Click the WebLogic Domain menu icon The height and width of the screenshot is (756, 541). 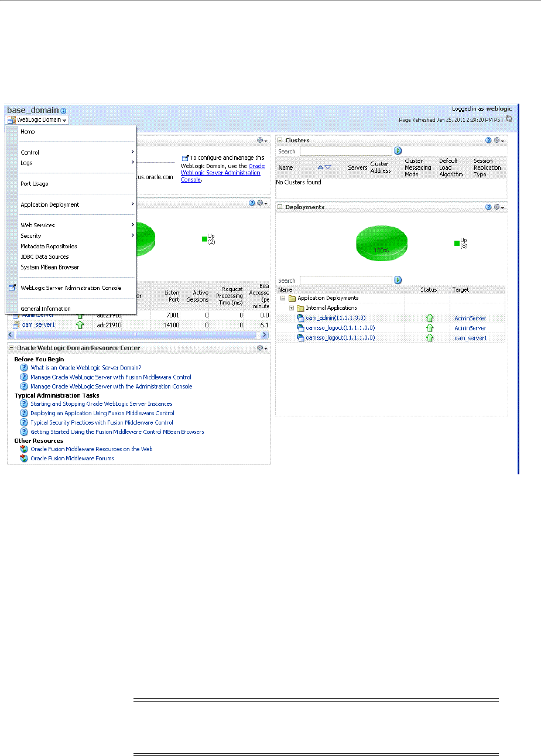pos(12,119)
